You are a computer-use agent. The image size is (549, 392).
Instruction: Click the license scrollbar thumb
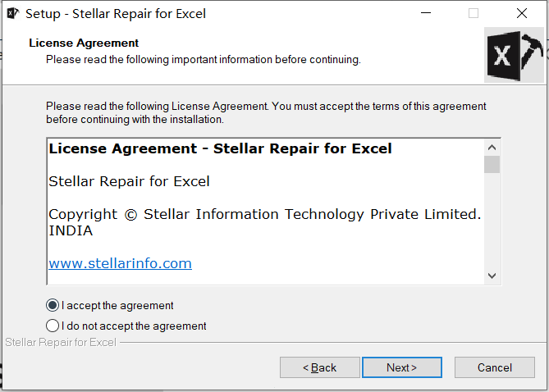[492, 165]
